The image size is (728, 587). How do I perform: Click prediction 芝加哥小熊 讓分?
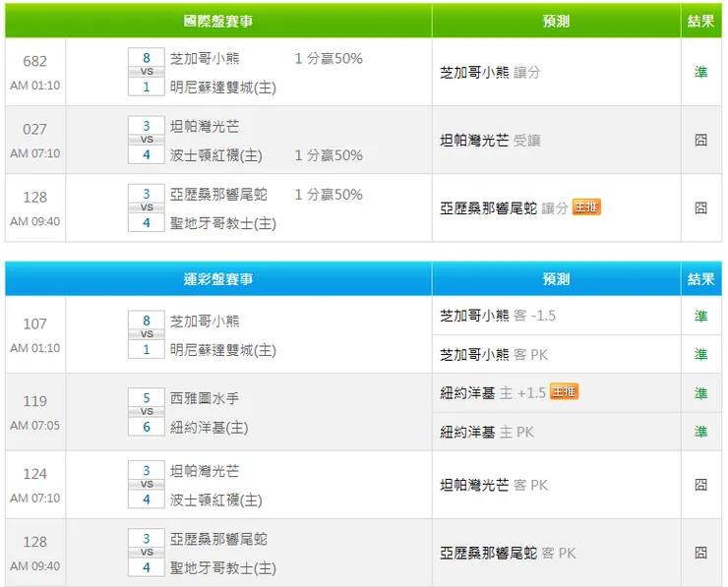pos(490,73)
